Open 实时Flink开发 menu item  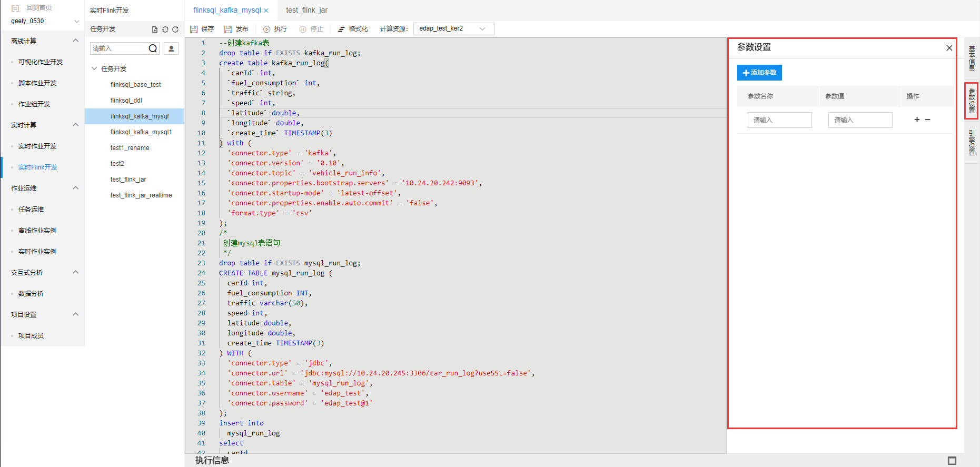(38, 167)
